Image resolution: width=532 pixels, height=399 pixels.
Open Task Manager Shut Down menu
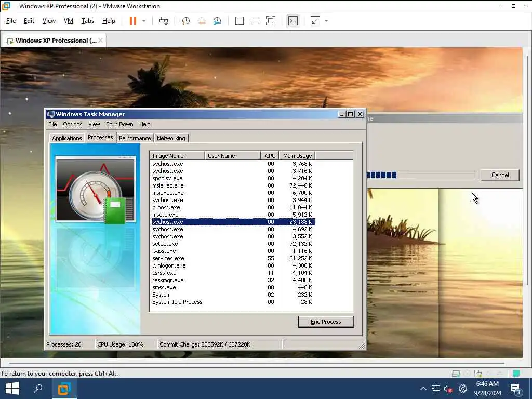(119, 124)
